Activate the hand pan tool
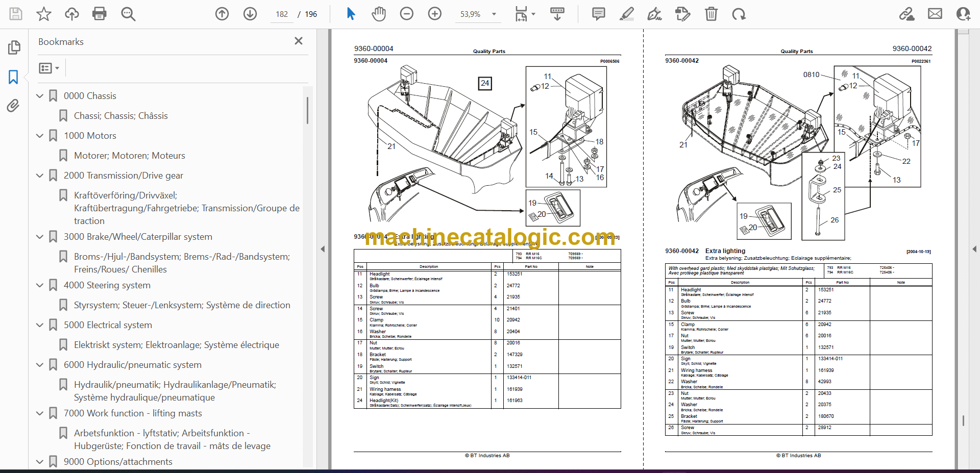 point(379,14)
